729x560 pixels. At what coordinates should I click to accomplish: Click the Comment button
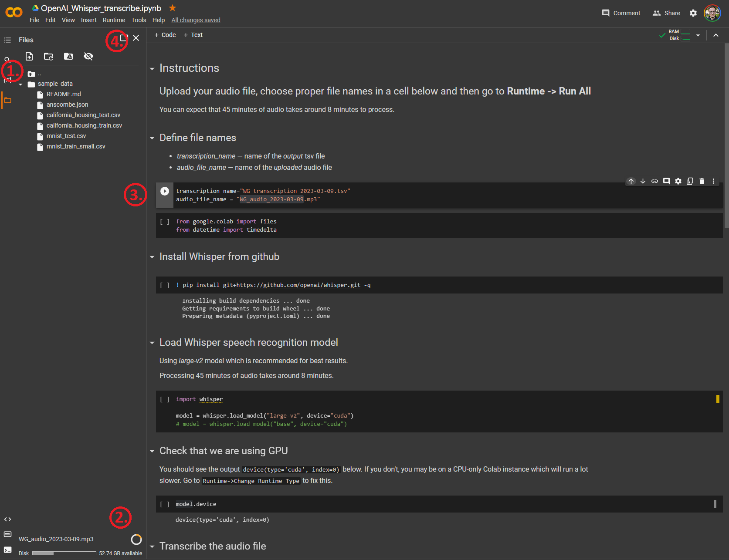(621, 13)
